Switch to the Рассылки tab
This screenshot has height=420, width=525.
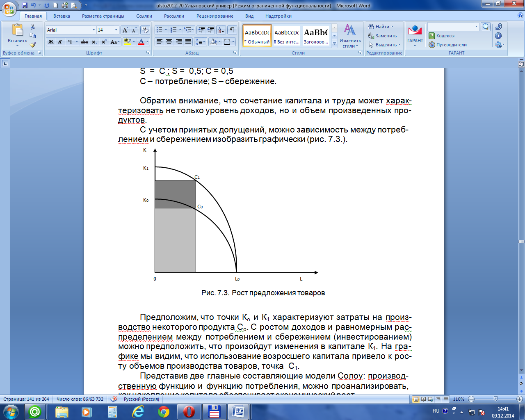(174, 16)
